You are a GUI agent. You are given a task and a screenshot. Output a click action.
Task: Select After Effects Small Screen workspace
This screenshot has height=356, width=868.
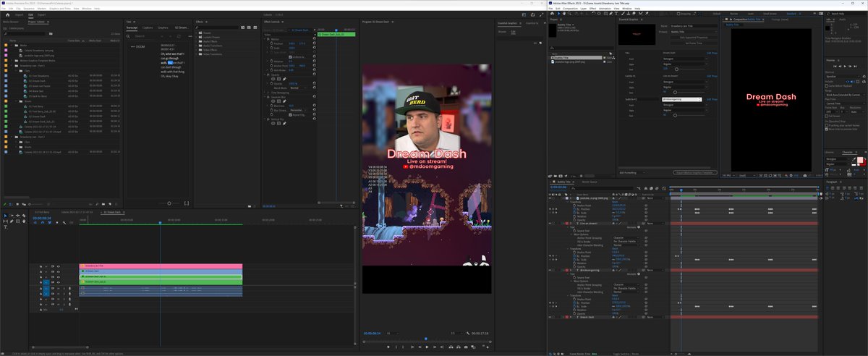click(x=770, y=14)
